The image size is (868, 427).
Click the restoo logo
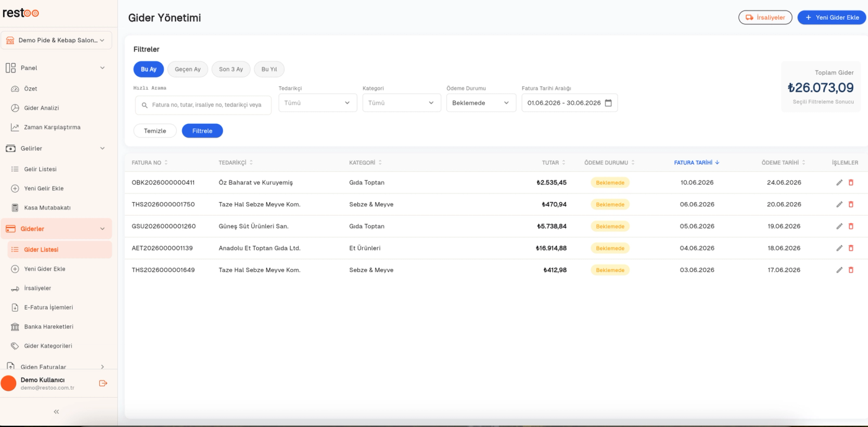pos(20,12)
